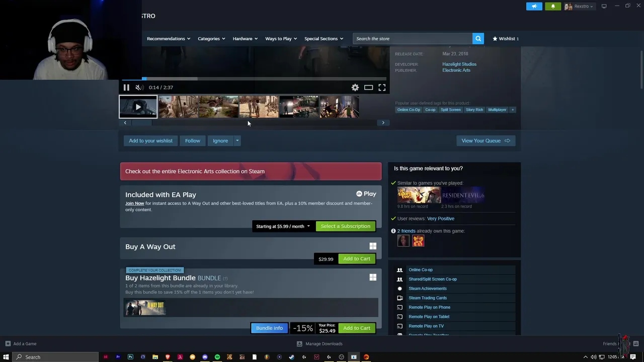Viewport: 644px width, 362px height.
Task: Add Hazelight Bundle to cart
Action: tap(357, 328)
